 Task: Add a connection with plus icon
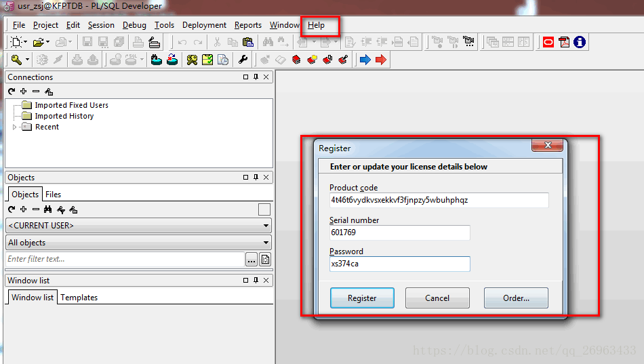(x=24, y=92)
